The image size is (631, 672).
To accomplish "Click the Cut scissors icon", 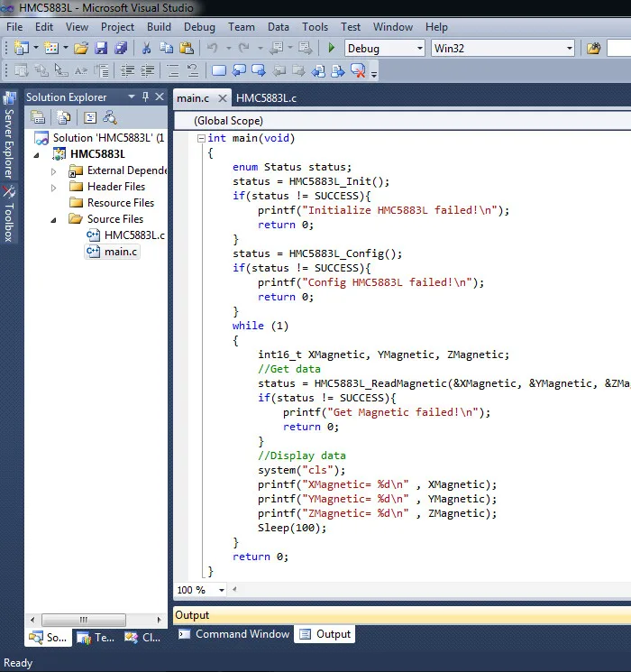I will click(146, 48).
